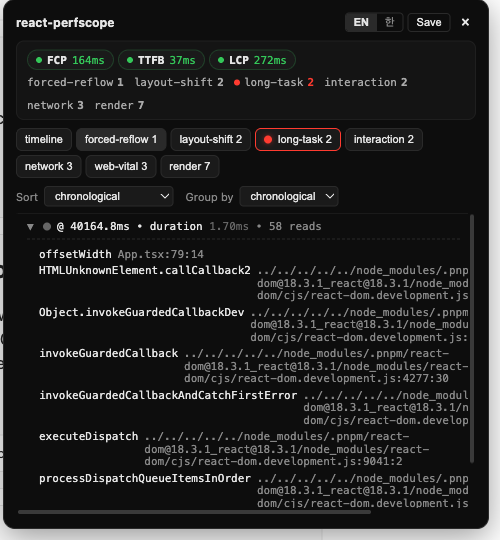
Task: Open the Sort dropdown
Action: tap(109, 197)
